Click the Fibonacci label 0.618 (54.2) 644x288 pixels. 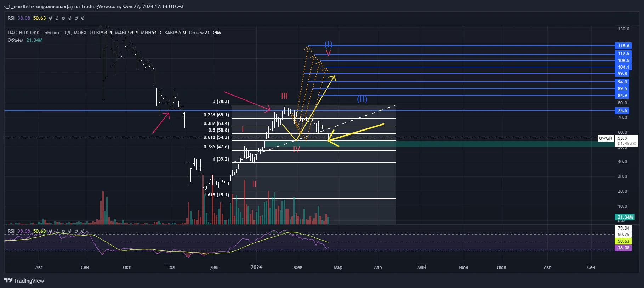point(216,137)
